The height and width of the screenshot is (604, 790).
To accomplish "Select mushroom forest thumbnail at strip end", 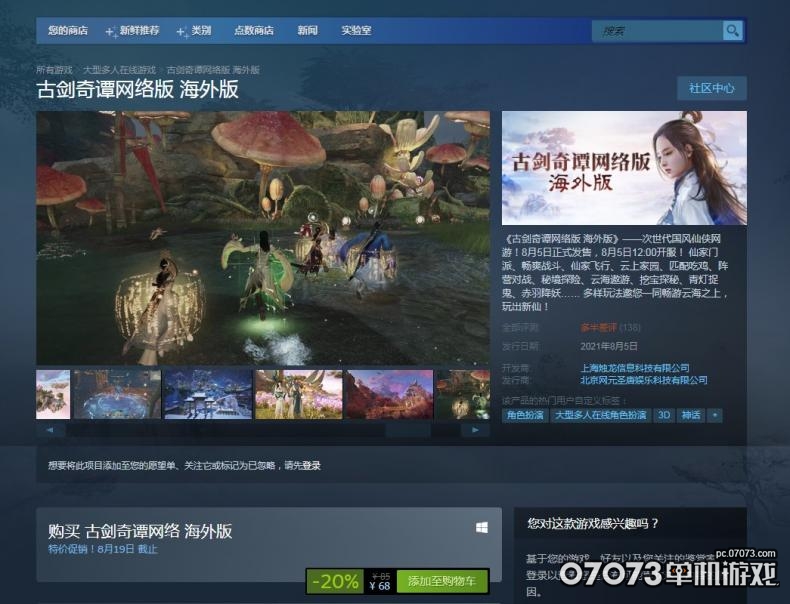I will pos(463,394).
